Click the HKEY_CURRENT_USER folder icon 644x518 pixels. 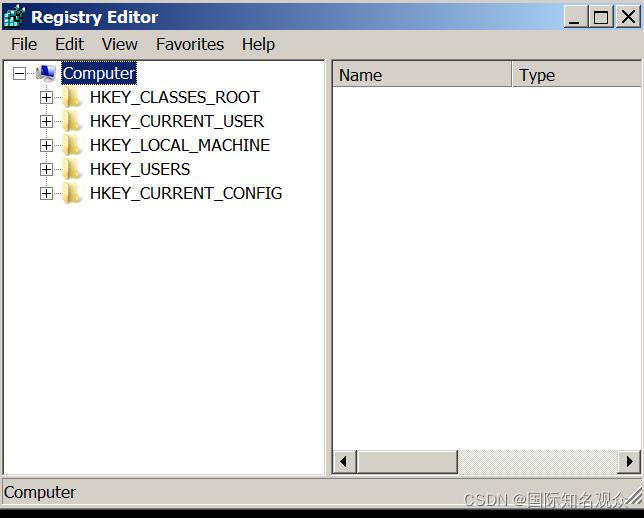(72, 121)
